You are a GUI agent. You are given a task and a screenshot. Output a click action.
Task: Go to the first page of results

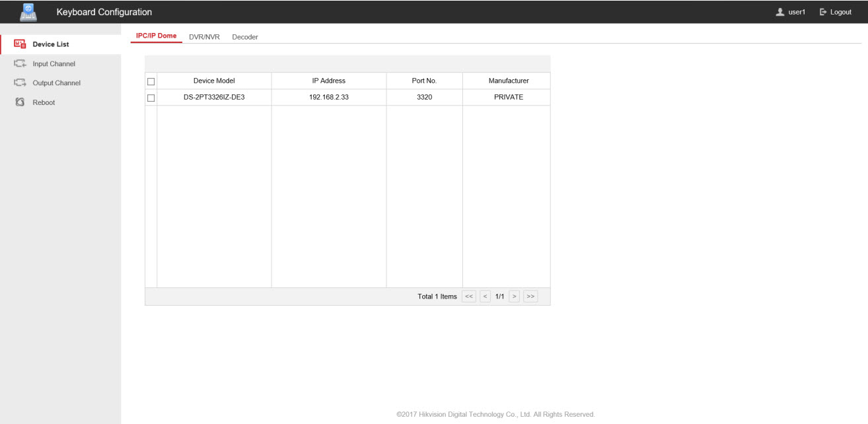pos(468,297)
